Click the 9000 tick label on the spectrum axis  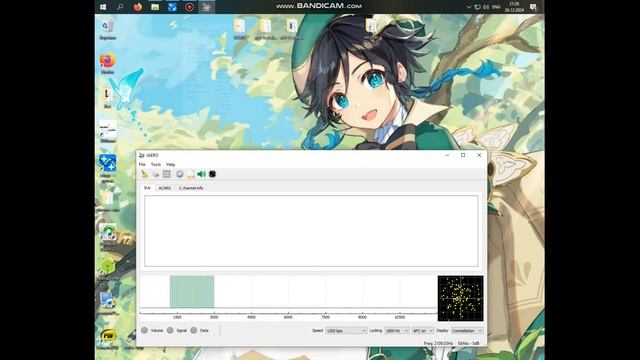coord(362,317)
